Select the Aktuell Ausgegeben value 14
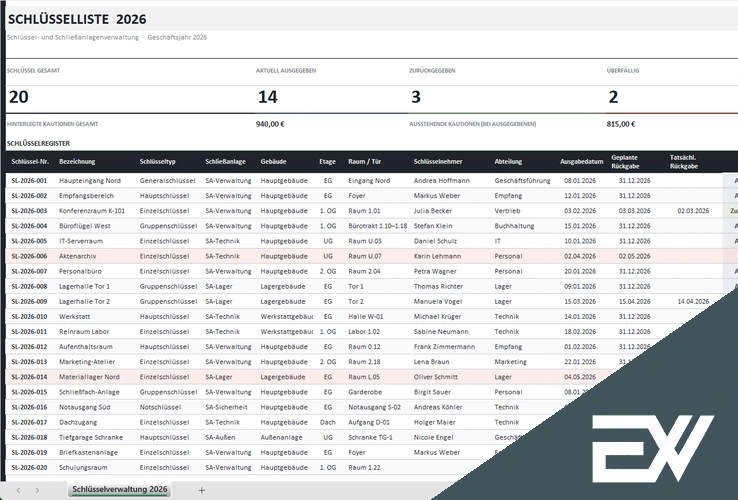Viewport: 738px width, 500px height. [x=267, y=97]
